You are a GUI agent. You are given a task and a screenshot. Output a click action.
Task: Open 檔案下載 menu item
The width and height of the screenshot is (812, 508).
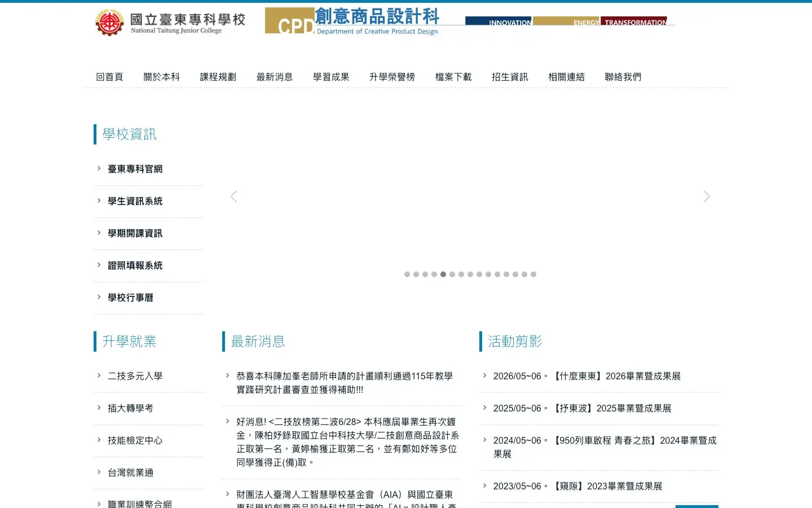tap(453, 77)
